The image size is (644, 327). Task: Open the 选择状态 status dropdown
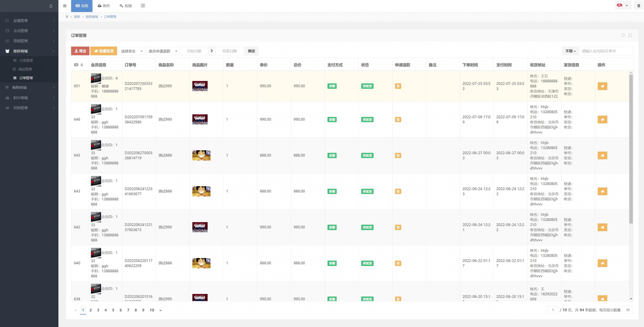point(131,51)
